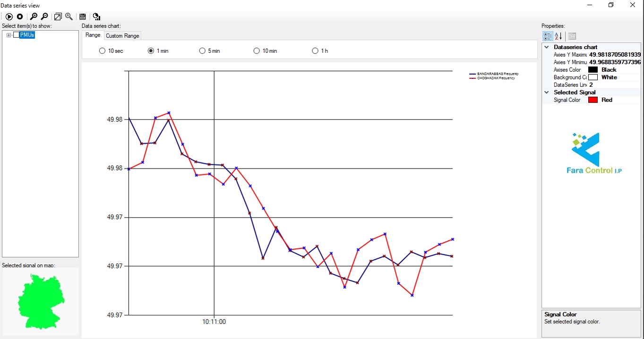This screenshot has width=644, height=339.
Task: Expand the PMUs tree node
Action: 9,35
